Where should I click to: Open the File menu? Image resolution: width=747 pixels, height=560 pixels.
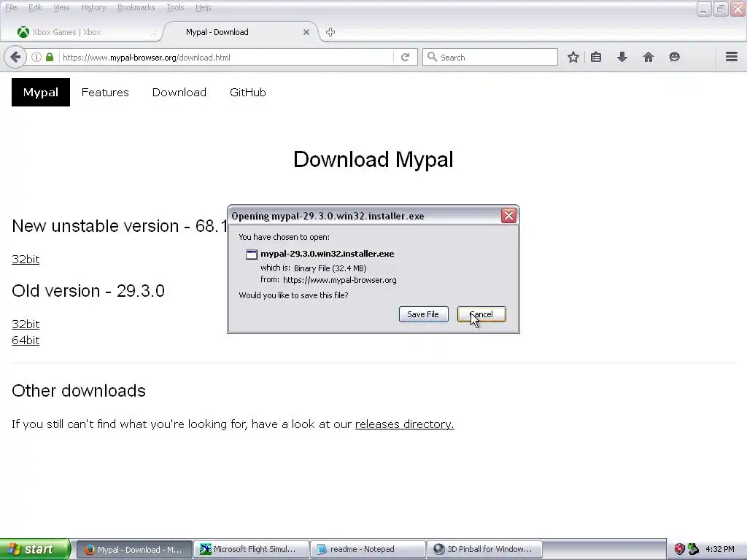(x=11, y=7)
